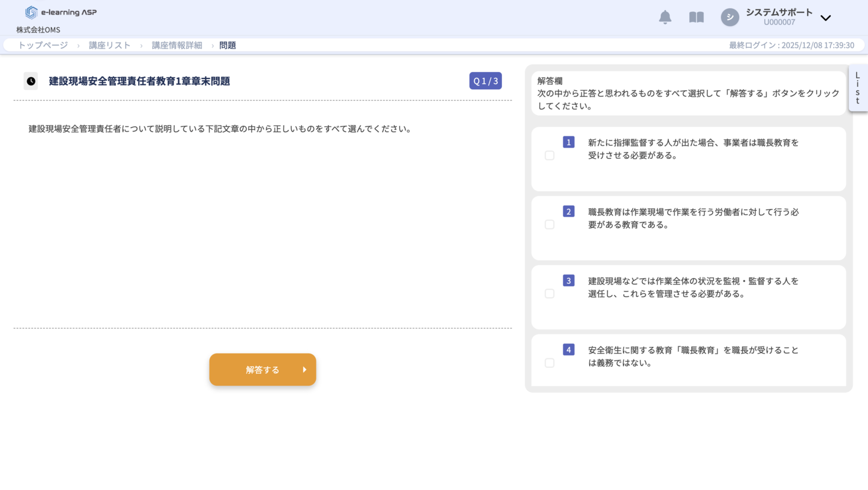Open the user menu chevron next to システムサポート
The image size is (868, 490).
pyautogui.click(x=825, y=18)
